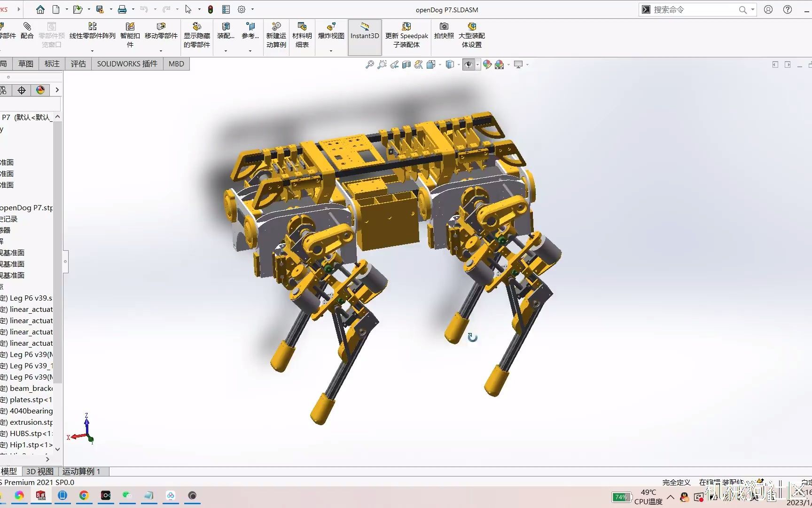Open Chrome in Windows taskbar
Image resolution: width=812 pixels, height=508 pixels.
(84, 495)
